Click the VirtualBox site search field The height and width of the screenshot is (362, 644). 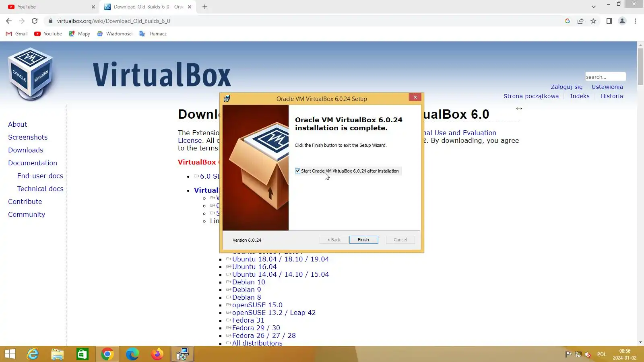[x=605, y=77]
